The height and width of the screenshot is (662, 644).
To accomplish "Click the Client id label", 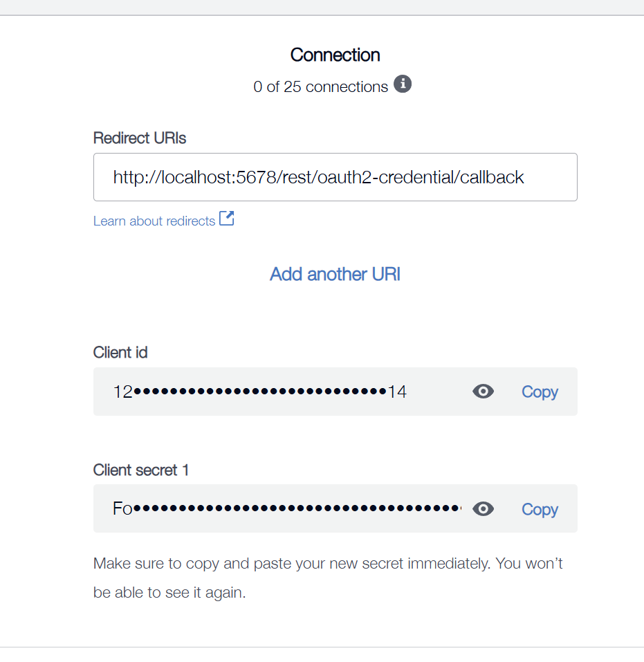I will click(120, 352).
